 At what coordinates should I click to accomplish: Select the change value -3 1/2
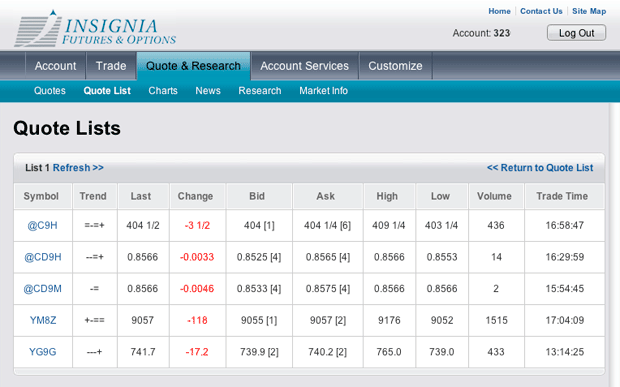tap(197, 225)
